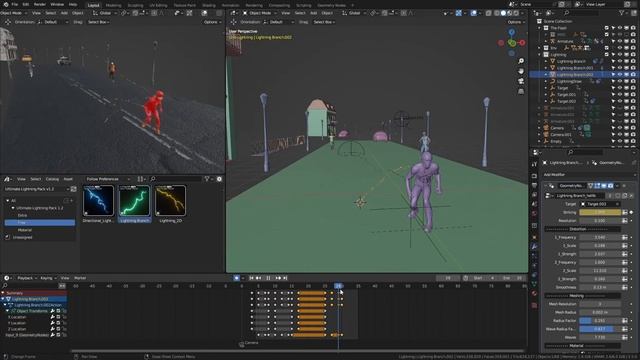The image size is (640, 360).
Task: Open the Modifiers wrench tab in Properties
Action: click(x=534, y=247)
